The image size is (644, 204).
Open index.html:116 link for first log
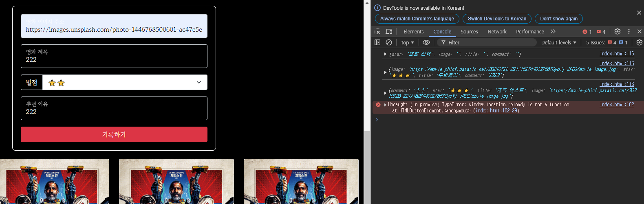(x=617, y=54)
